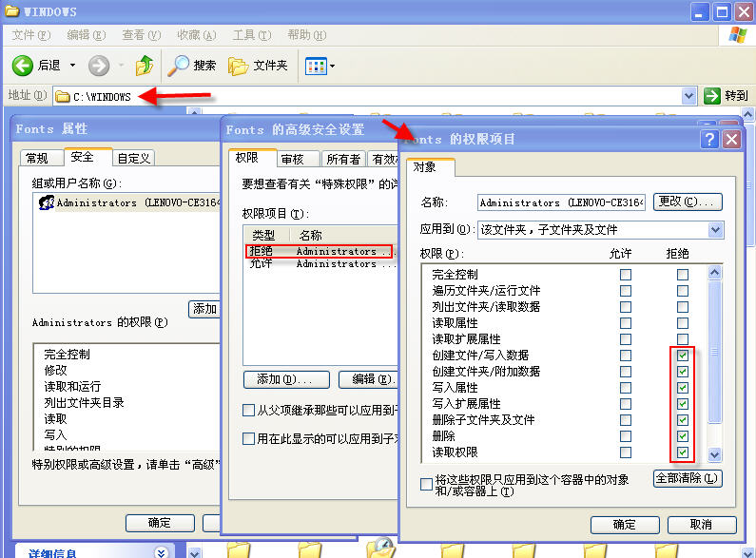Toggle 用在此显示的可以应用到子 checkbox

point(248,439)
